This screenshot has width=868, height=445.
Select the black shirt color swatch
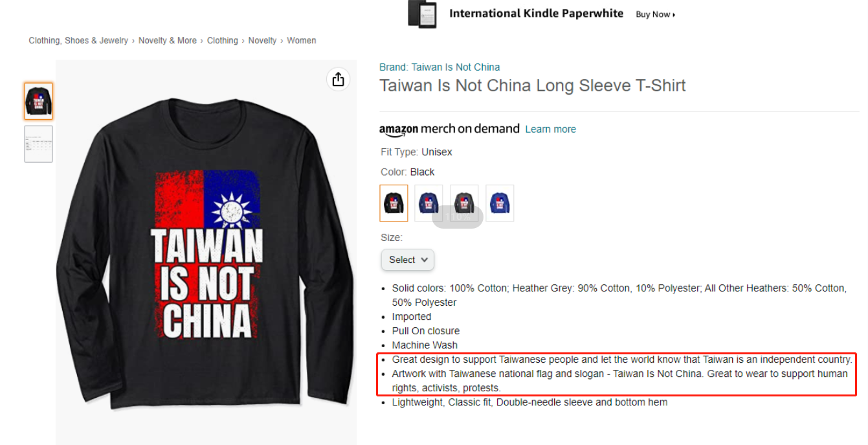(x=394, y=203)
